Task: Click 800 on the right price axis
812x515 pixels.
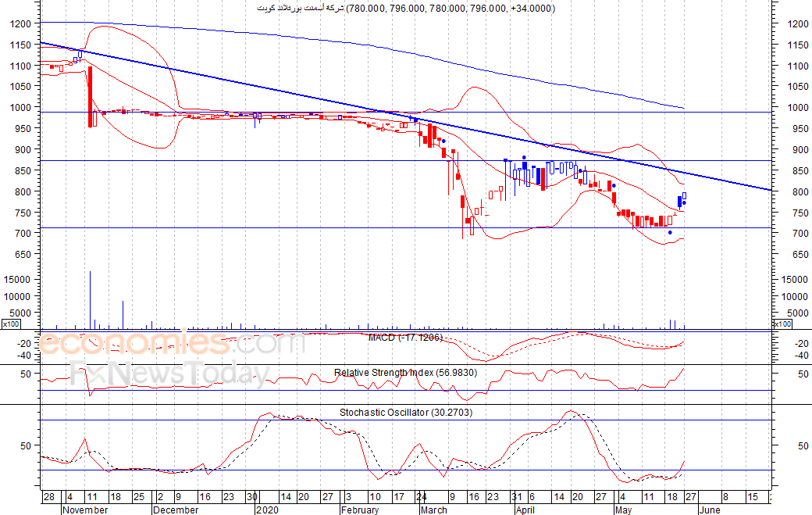Action: [x=800, y=191]
